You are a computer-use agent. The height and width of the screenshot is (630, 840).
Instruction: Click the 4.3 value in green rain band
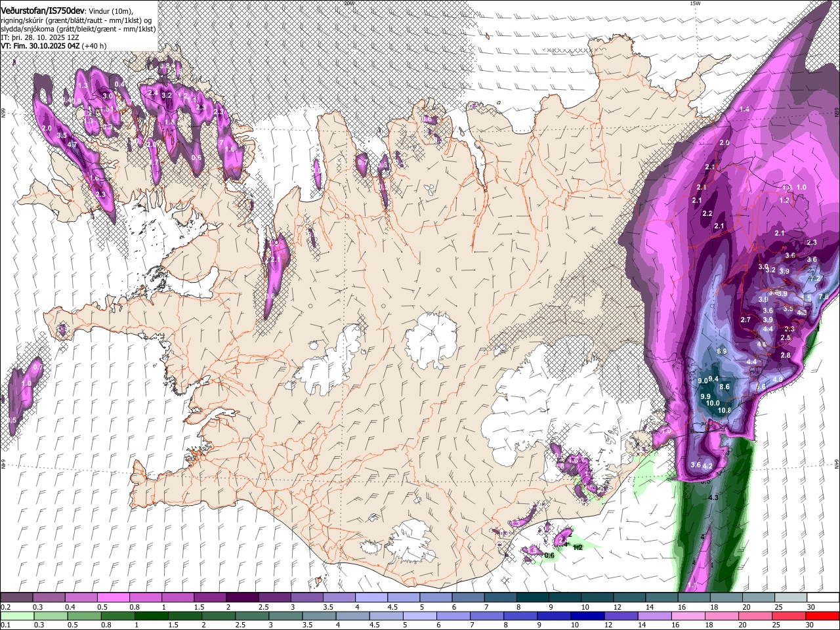point(714,497)
